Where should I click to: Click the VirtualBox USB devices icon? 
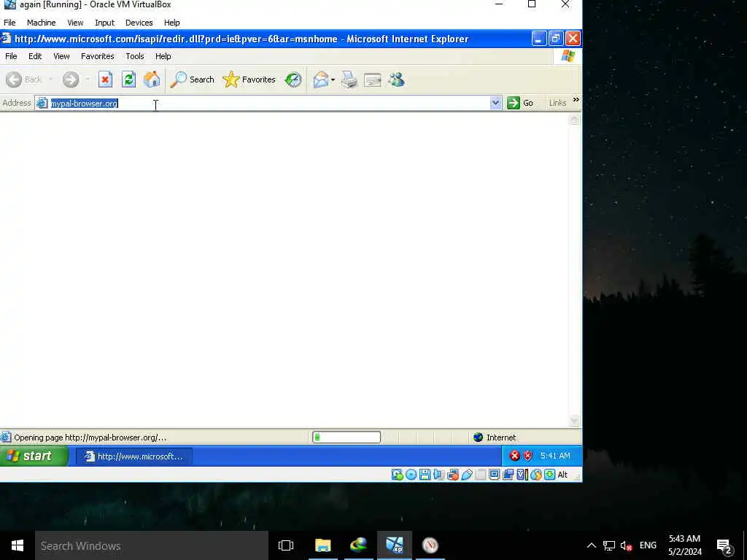click(467, 474)
